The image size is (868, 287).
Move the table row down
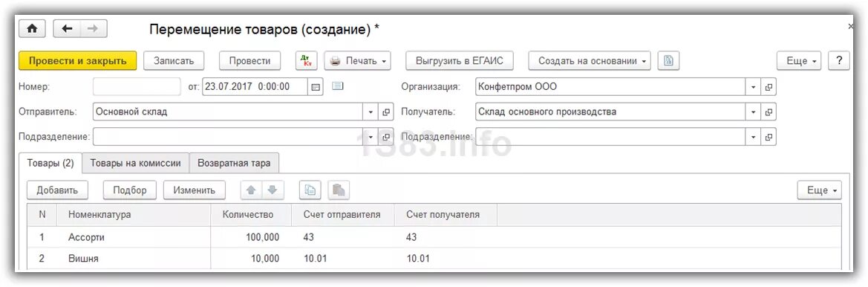(273, 190)
